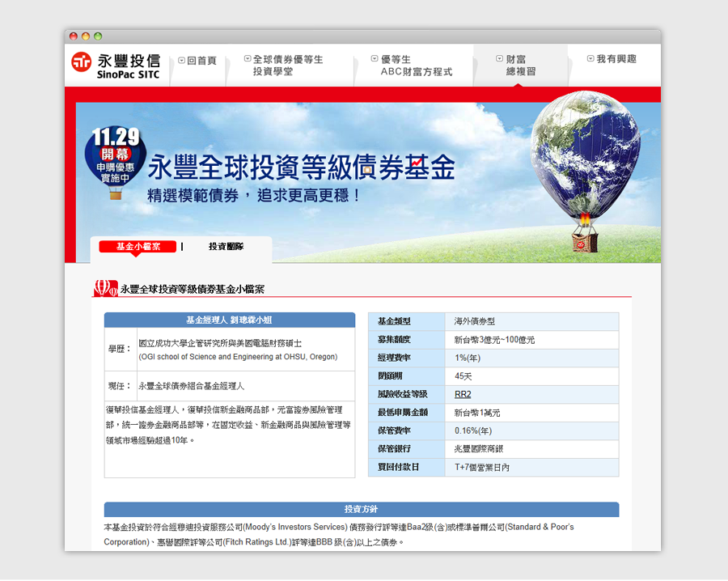Click the 風險收益等級 row label

pos(403,394)
